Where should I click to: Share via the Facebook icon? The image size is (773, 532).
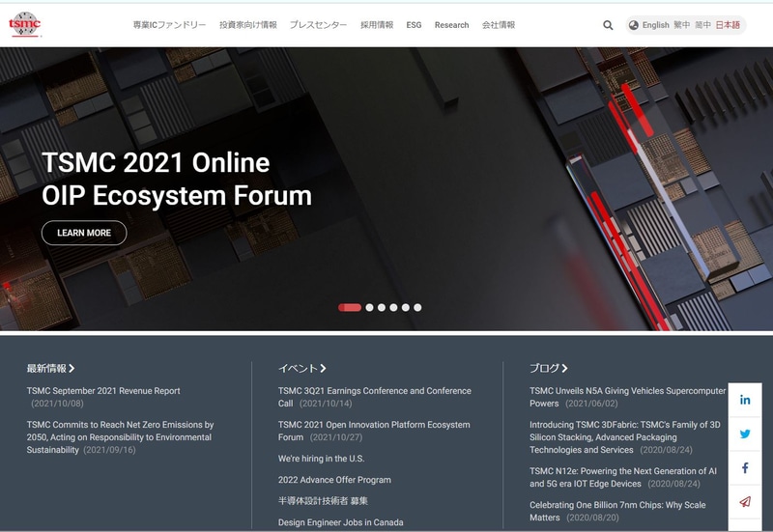point(745,467)
